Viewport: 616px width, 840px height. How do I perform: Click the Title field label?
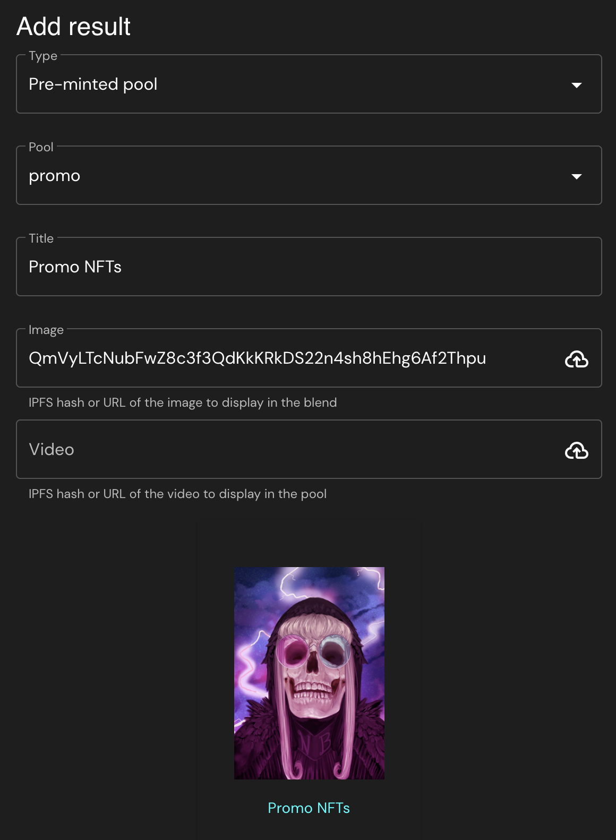(x=41, y=238)
